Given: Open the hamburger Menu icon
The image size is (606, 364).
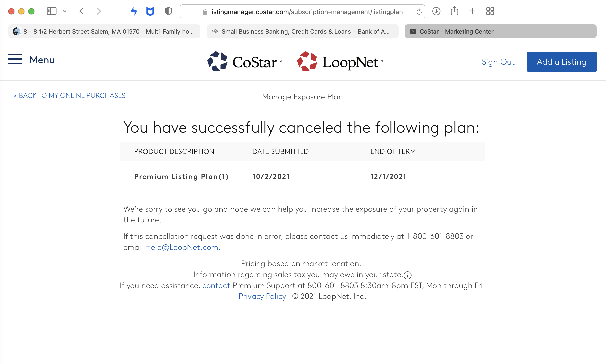Looking at the screenshot, I should (15, 59).
